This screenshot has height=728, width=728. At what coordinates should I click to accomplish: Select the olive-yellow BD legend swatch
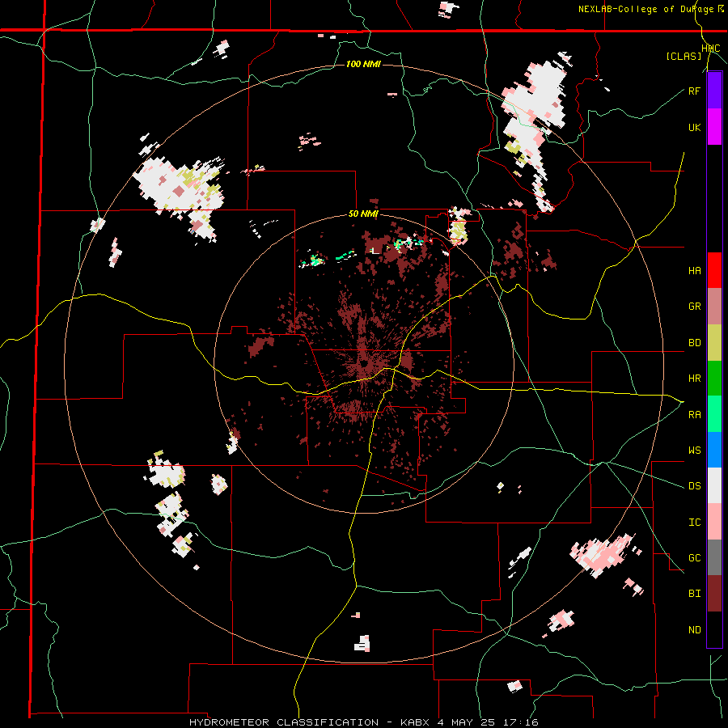(714, 342)
